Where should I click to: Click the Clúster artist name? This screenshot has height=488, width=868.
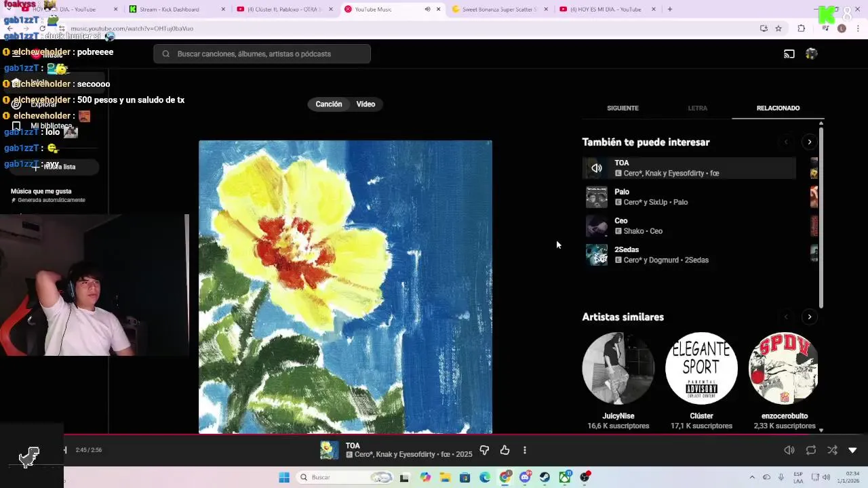click(701, 415)
